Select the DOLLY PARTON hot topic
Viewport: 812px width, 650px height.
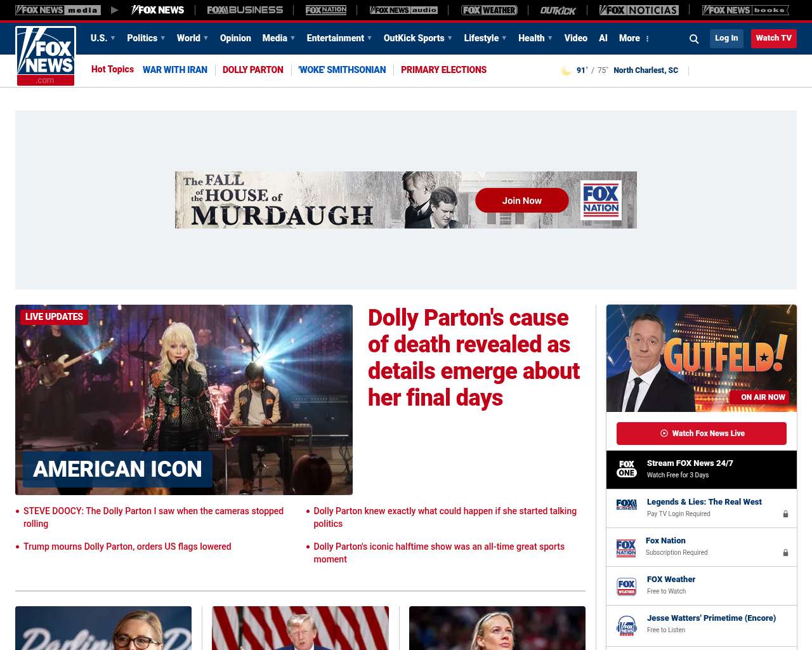(253, 70)
